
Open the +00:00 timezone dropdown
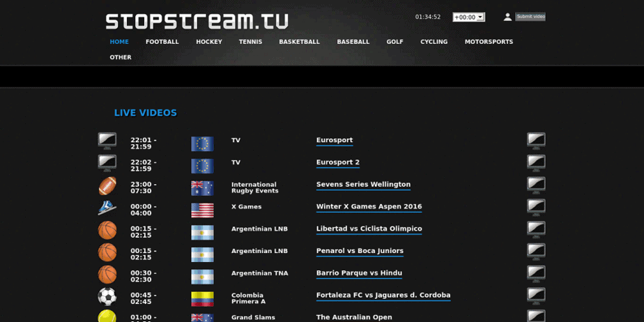[x=468, y=17]
